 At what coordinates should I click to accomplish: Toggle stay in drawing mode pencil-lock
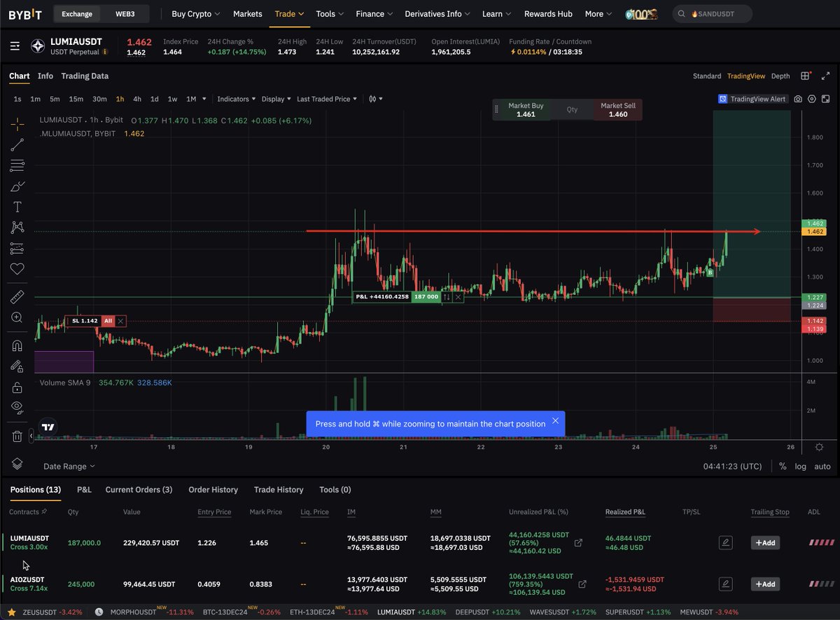(17, 366)
